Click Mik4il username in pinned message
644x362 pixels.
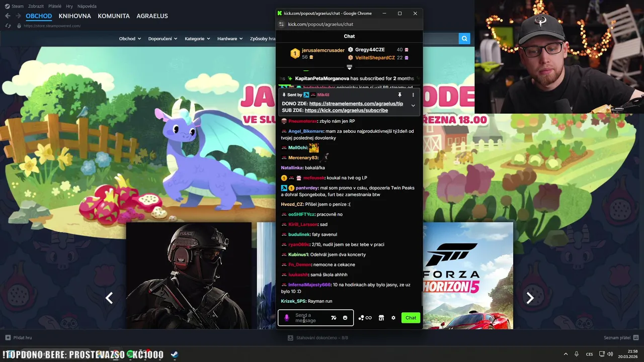coord(323,95)
